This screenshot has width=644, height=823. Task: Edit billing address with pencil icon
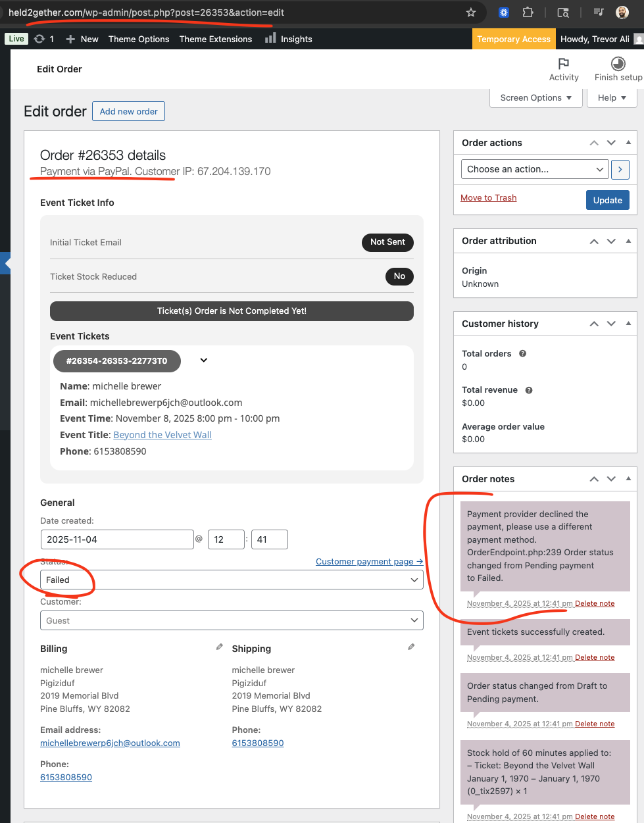(x=220, y=647)
